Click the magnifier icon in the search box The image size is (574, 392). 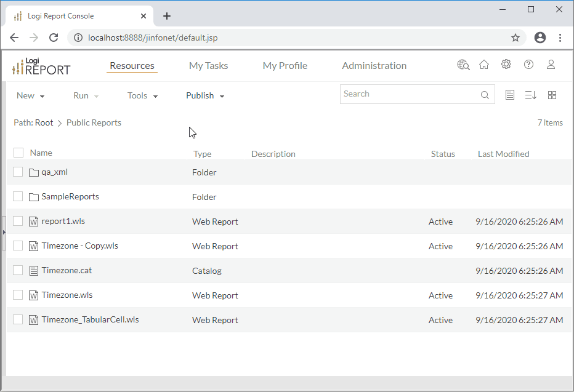click(485, 95)
